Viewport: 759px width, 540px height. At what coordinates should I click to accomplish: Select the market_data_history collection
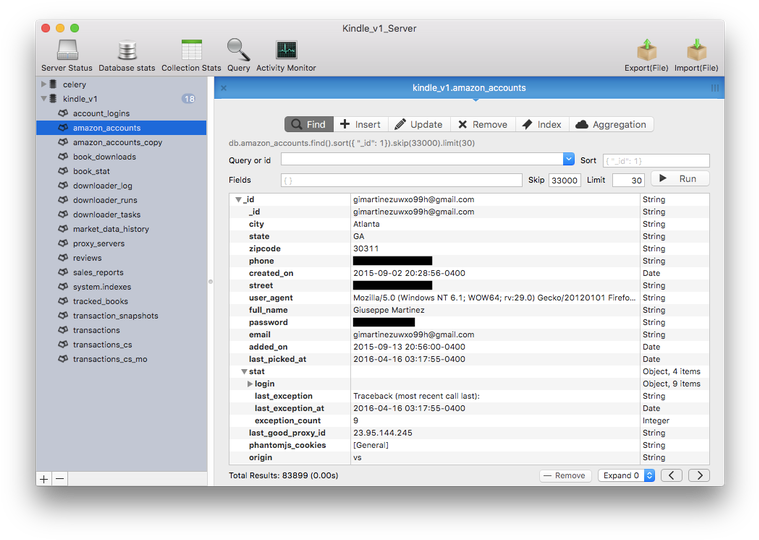(x=121, y=229)
